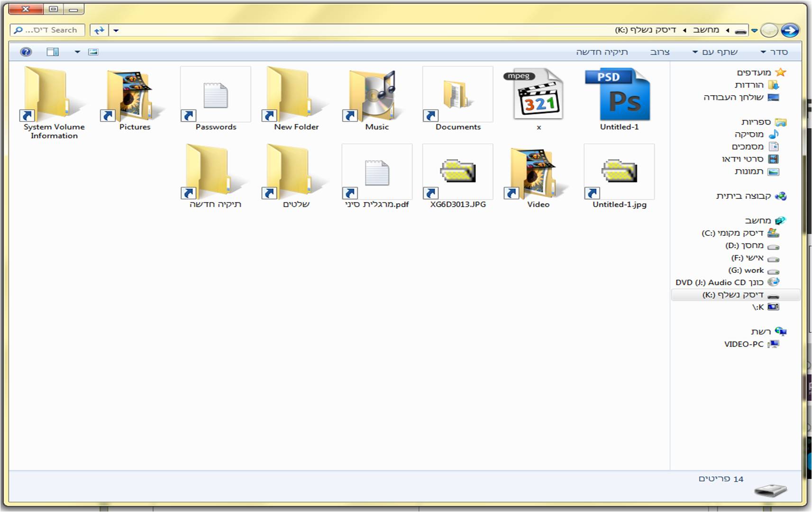Screen dimensions: 812x512
Task: Open the DVD (J:) Audio CD drive
Action: (727, 282)
